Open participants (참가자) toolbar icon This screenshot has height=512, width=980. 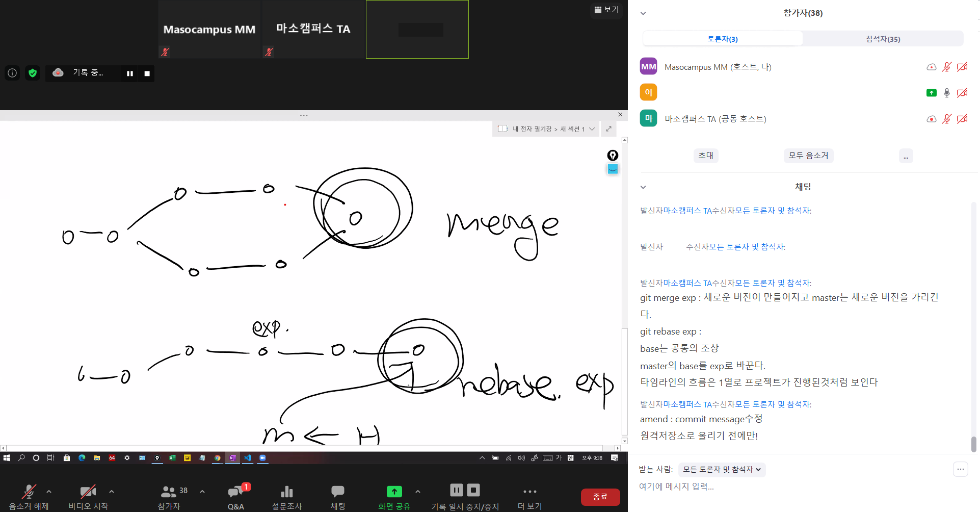169,492
